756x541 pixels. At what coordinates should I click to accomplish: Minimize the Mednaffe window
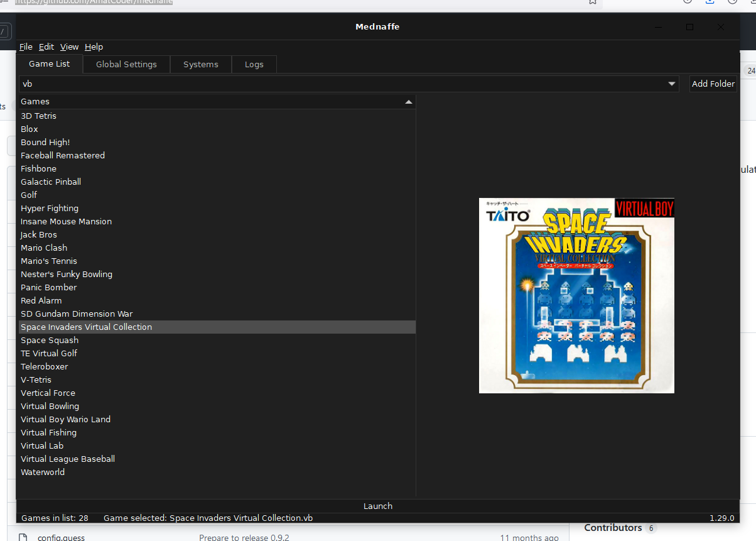tap(659, 27)
